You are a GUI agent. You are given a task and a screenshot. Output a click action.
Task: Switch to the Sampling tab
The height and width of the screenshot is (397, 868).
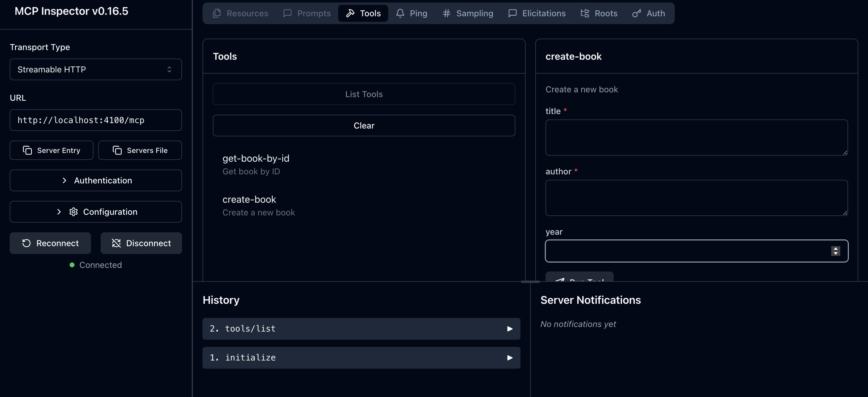click(x=468, y=13)
